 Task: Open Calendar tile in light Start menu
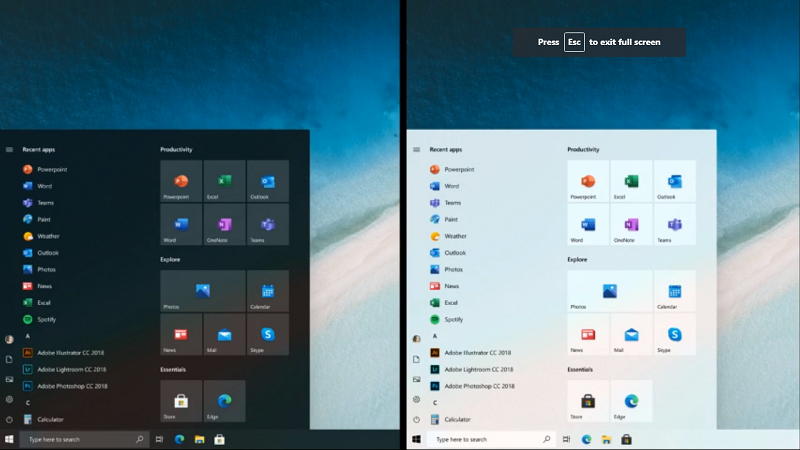click(674, 291)
